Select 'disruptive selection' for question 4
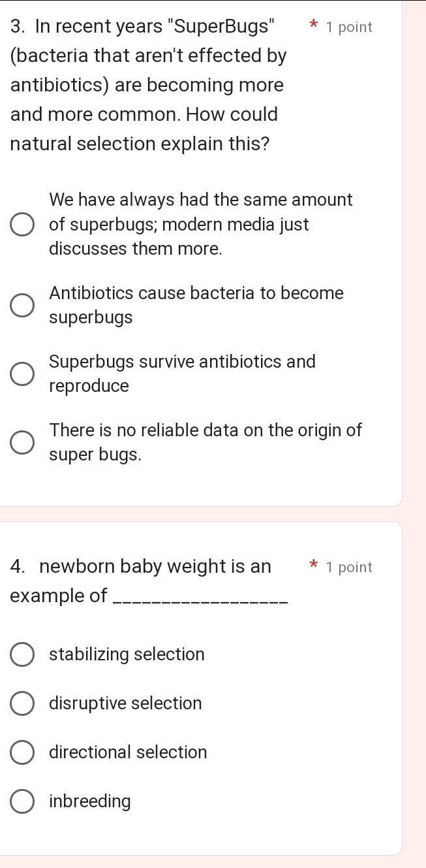 (x=22, y=703)
